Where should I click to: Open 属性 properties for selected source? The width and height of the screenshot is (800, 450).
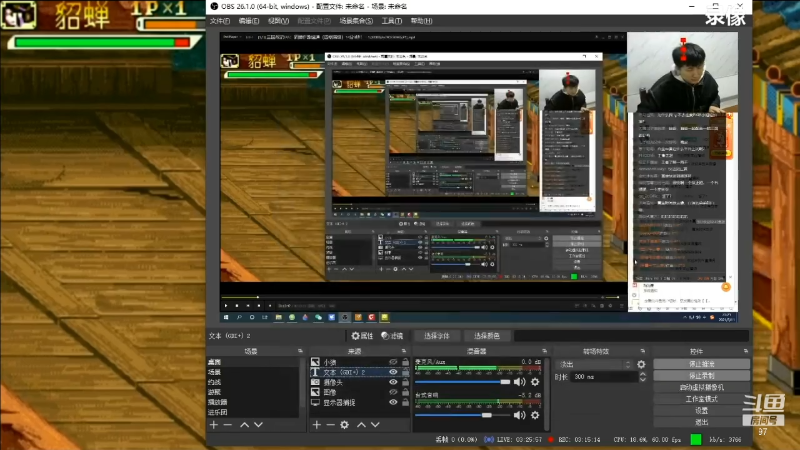coord(362,336)
